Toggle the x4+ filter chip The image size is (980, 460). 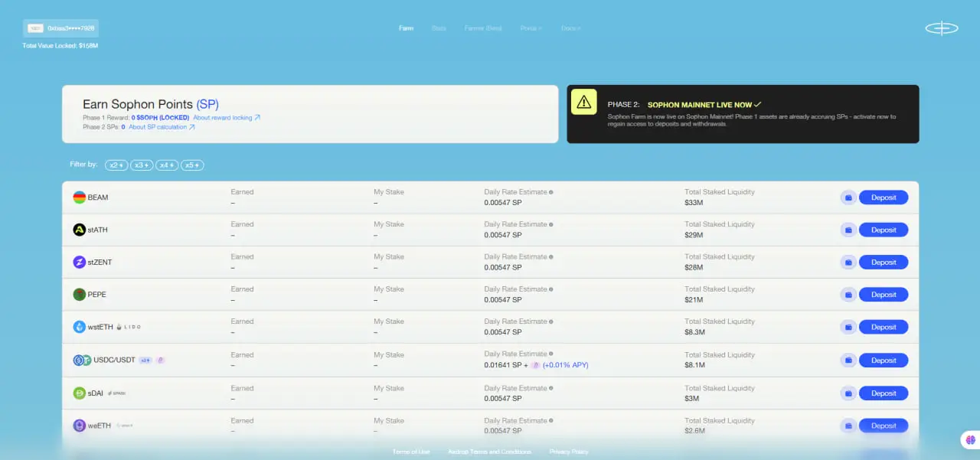pyautogui.click(x=167, y=165)
